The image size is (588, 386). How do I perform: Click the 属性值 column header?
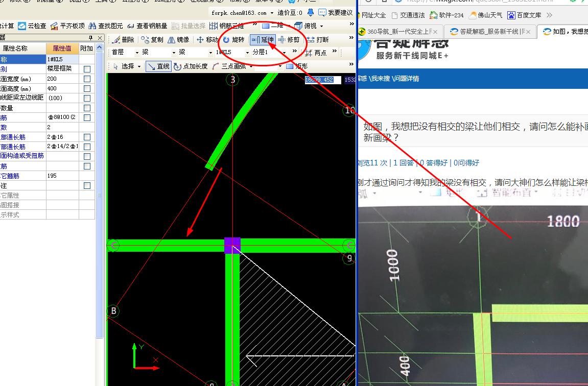tap(62, 48)
